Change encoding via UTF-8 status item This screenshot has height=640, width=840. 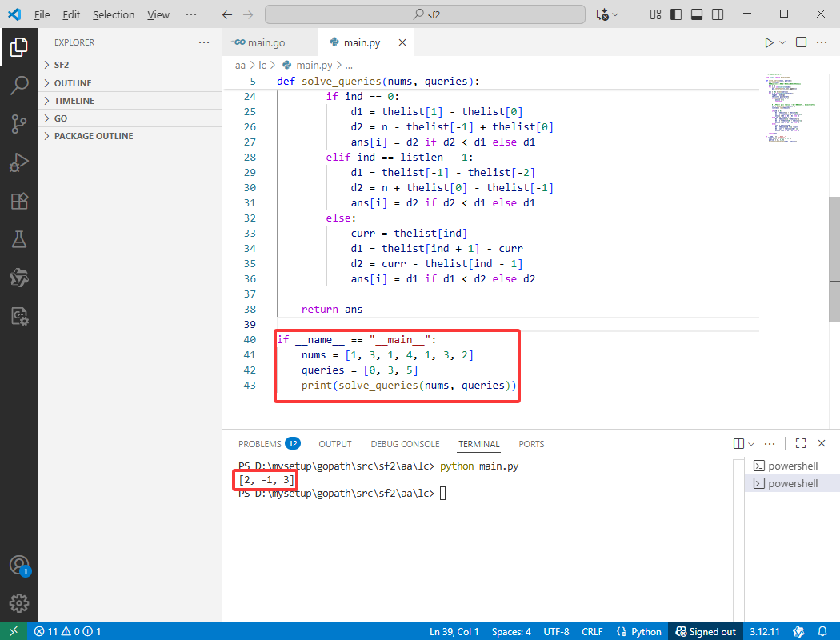pyautogui.click(x=556, y=631)
